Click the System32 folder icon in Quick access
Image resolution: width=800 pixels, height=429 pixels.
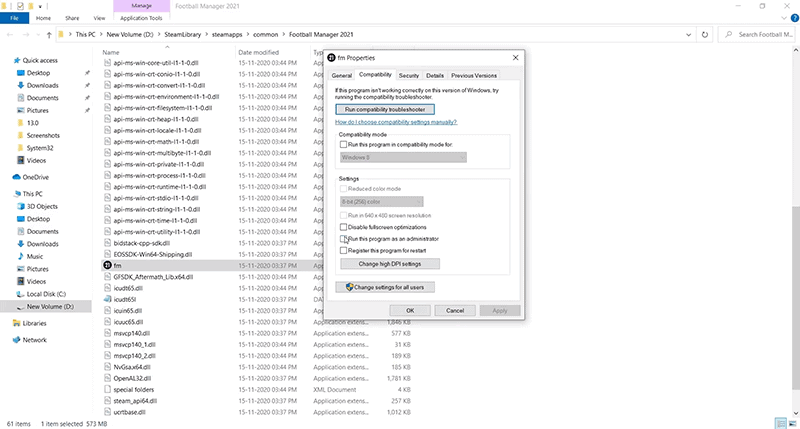pyautogui.click(x=20, y=148)
